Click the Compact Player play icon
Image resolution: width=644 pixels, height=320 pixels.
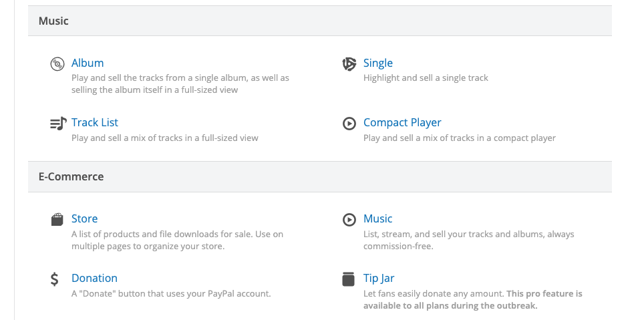(349, 123)
